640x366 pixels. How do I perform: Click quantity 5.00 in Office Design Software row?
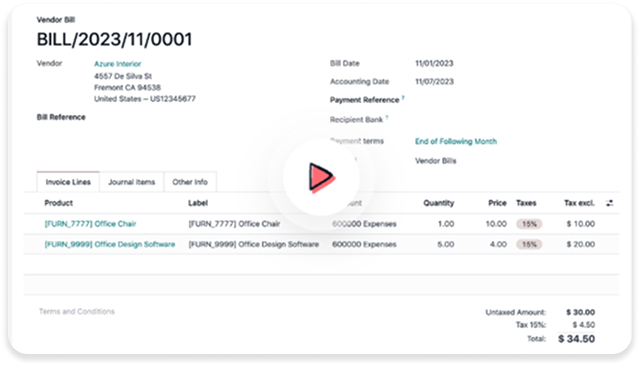pos(446,244)
